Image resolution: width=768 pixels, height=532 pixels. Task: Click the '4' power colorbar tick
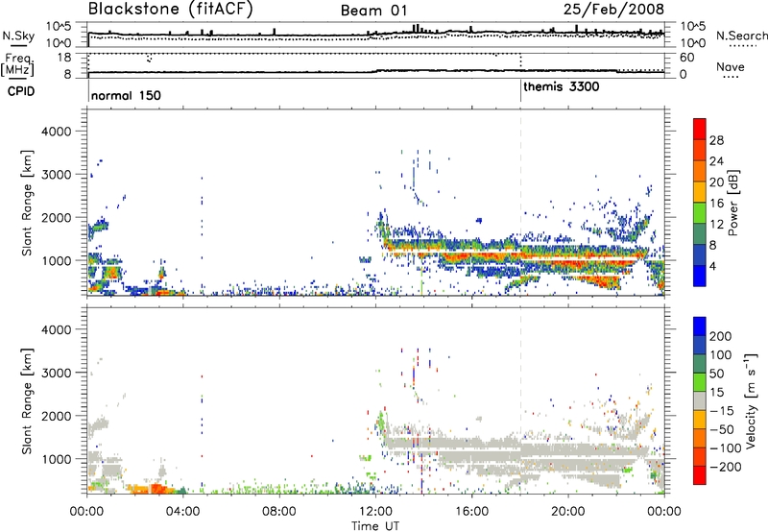click(712, 266)
